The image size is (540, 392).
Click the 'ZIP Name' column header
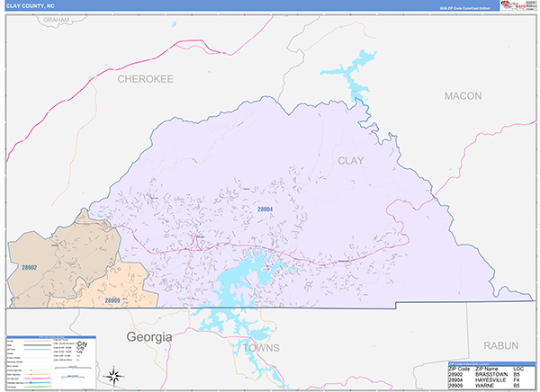(x=487, y=369)
